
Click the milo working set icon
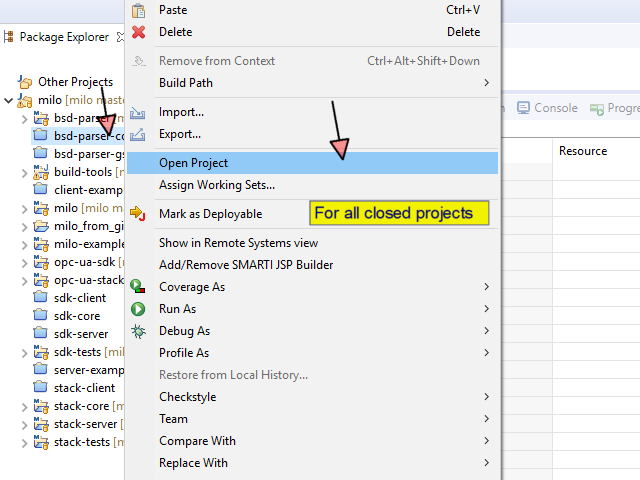(x=25, y=100)
